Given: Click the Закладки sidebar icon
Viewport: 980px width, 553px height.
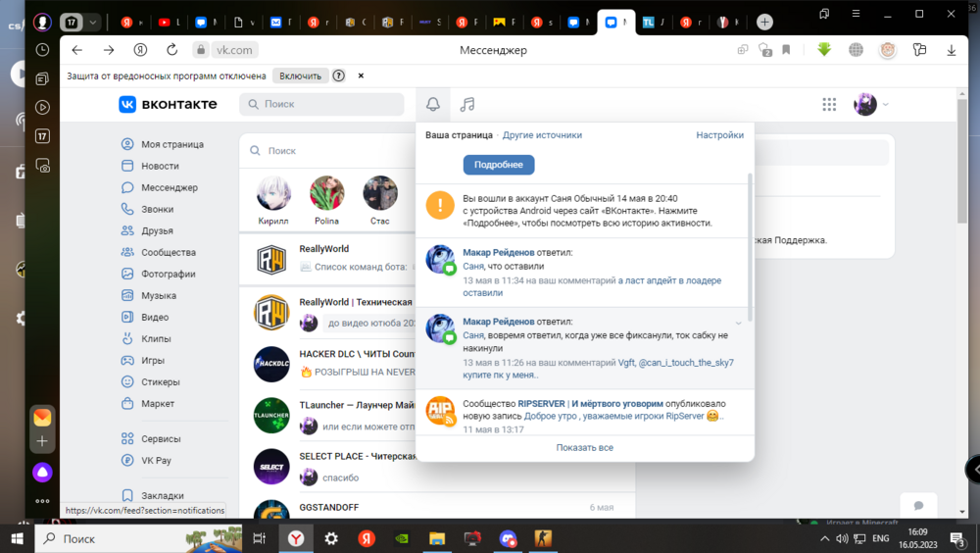Looking at the screenshot, I should [127, 495].
